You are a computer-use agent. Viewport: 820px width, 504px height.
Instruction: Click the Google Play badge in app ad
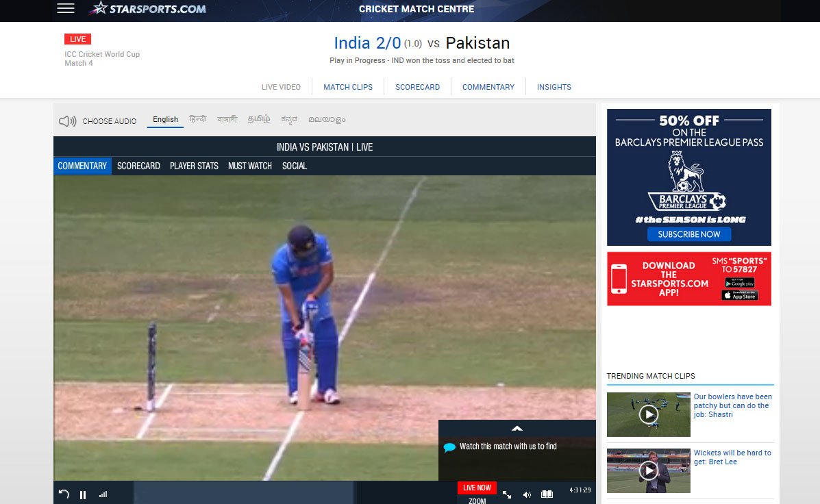[x=739, y=283]
